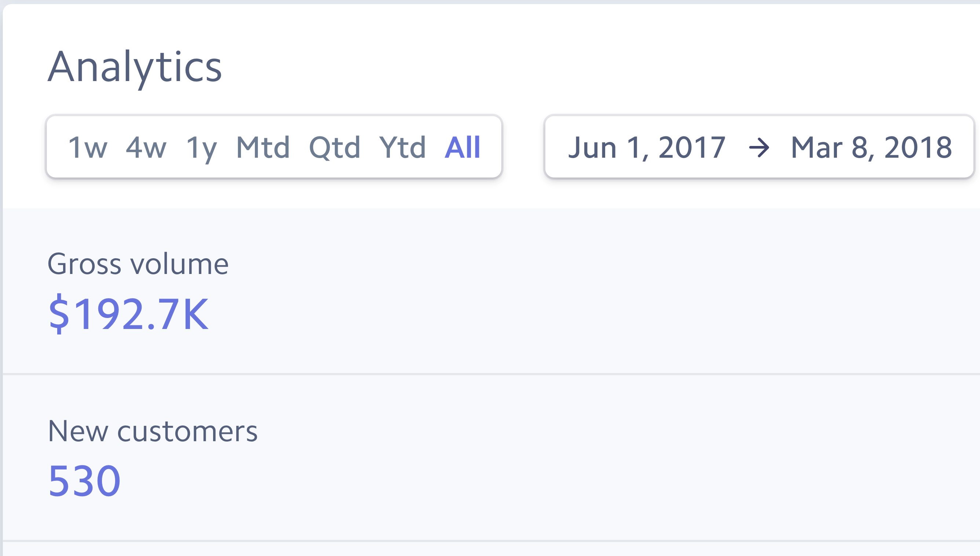This screenshot has width=980, height=556.
Task: Choose the 1y period filter
Action: click(x=202, y=147)
